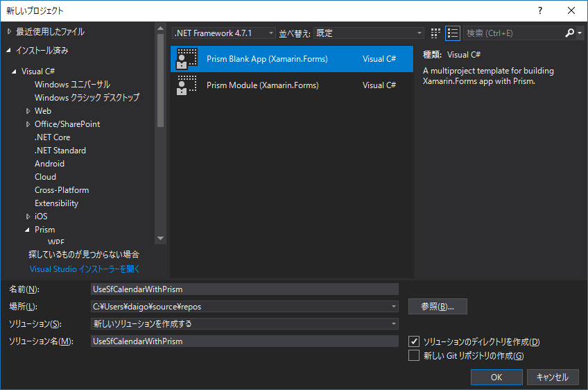Collapse the インストール済み node
Image resolution: width=588 pixels, height=390 pixels.
[x=8, y=50]
